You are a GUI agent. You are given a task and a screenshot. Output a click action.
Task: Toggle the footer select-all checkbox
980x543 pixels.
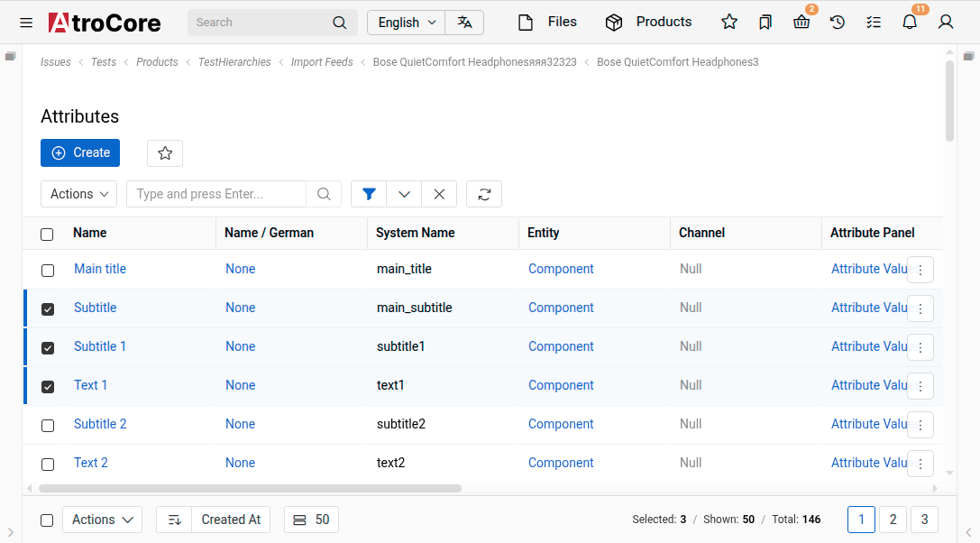[47, 520]
